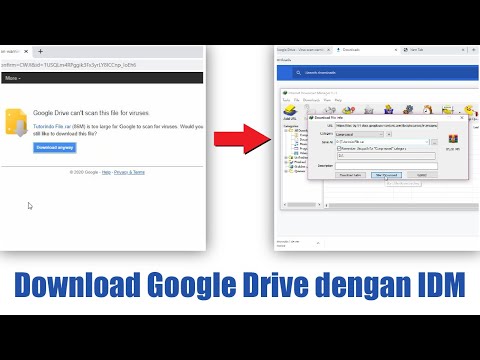Click the URL field in download dialog
This screenshot has width=480, height=360.
point(386,126)
